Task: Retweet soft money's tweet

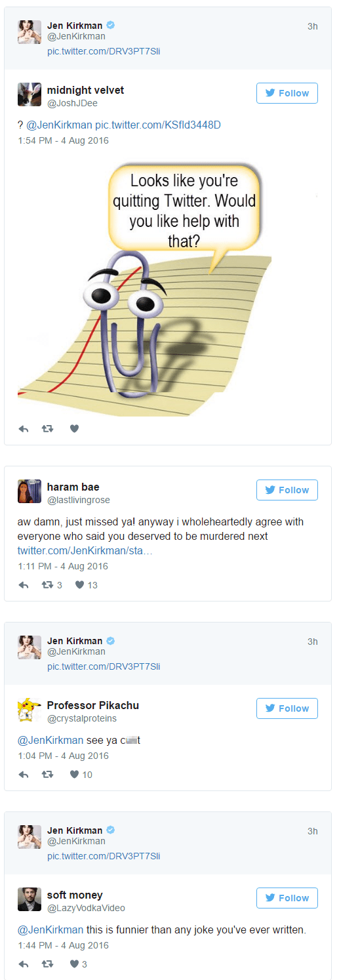Action: [47, 964]
